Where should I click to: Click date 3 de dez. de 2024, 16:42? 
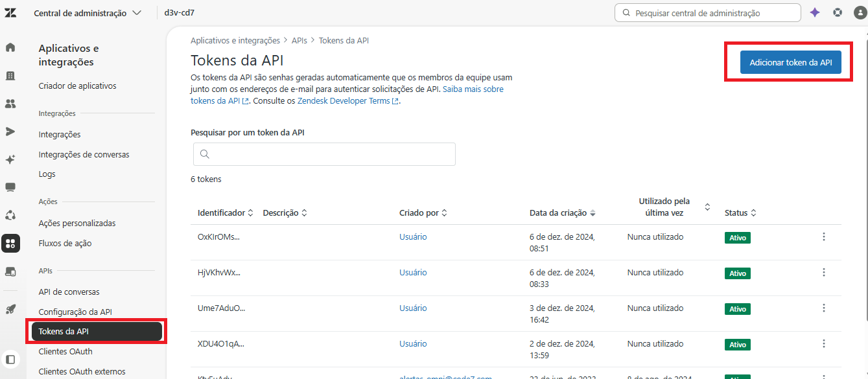(562, 314)
